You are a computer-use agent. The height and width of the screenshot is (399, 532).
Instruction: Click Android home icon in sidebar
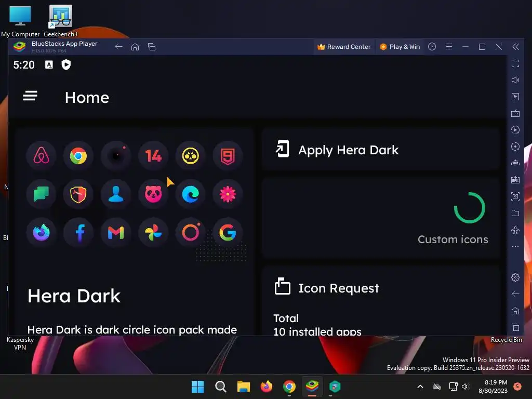515,311
